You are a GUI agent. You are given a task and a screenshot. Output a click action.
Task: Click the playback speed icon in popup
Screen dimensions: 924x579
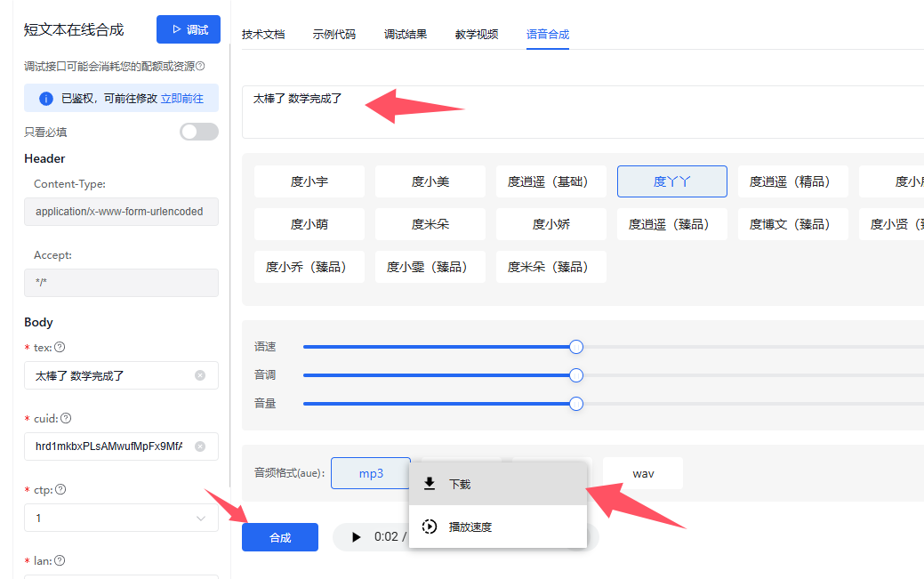pyautogui.click(x=430, y=527)
